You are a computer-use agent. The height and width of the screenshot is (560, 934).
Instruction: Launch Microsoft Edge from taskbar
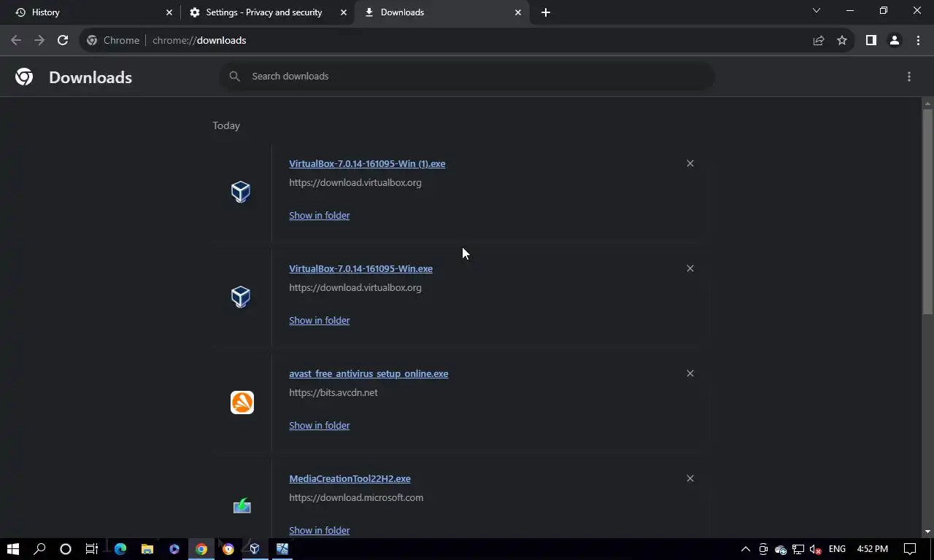tap(120, 549)
